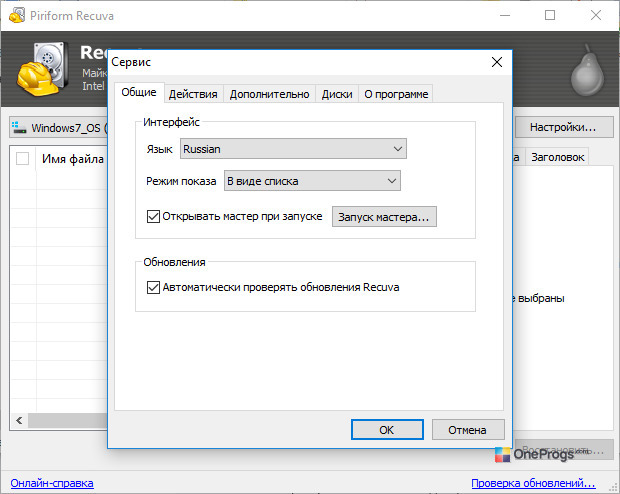Viewport: 620px width, 494px height.
Task: Click the Piriform pear logo
Action: (587, 70)
